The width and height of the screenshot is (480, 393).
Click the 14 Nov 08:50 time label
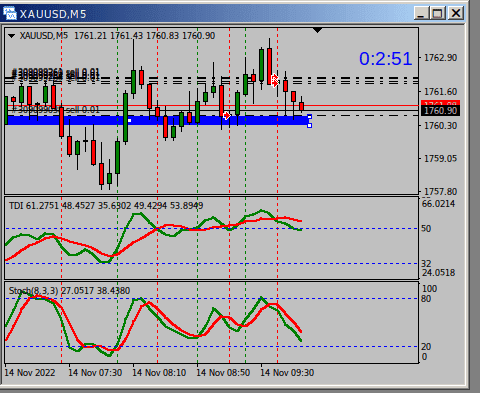tap(223, 373)
